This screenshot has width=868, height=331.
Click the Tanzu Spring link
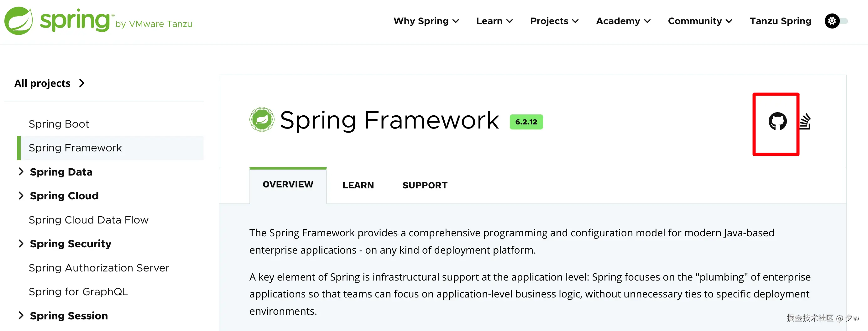(780, 21)
